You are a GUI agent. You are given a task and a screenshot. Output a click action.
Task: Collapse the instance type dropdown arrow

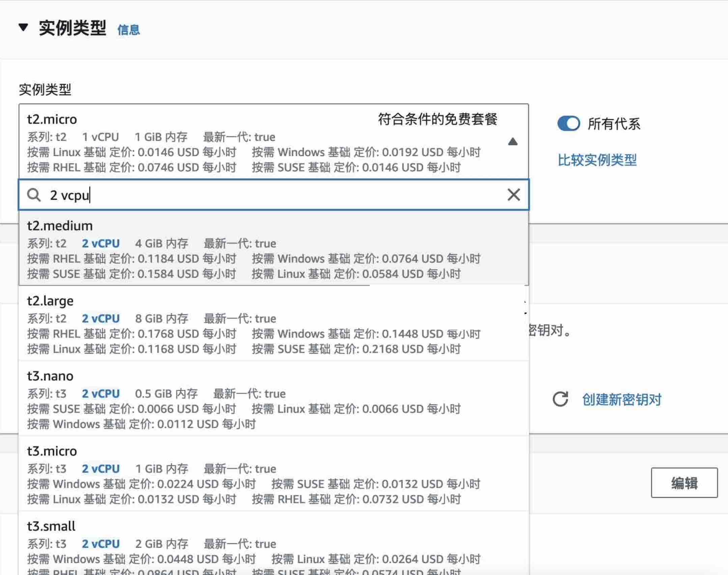pyautogui.click(x=513, y=141)
